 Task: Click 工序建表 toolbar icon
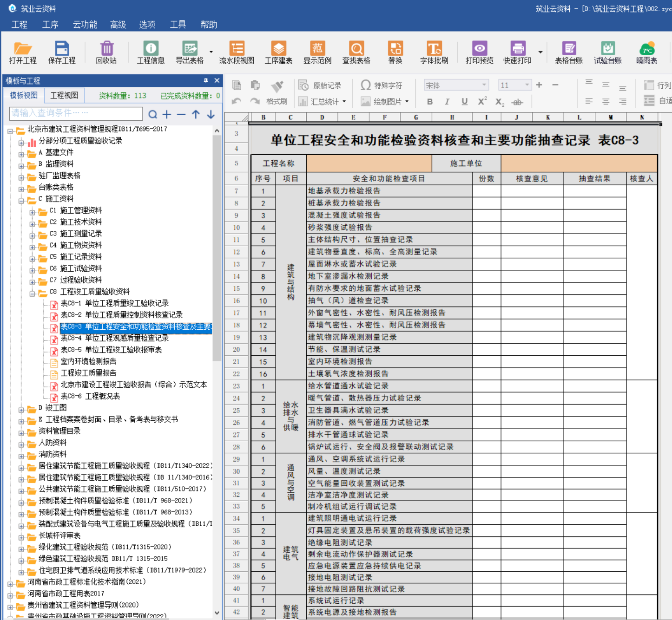278,52
